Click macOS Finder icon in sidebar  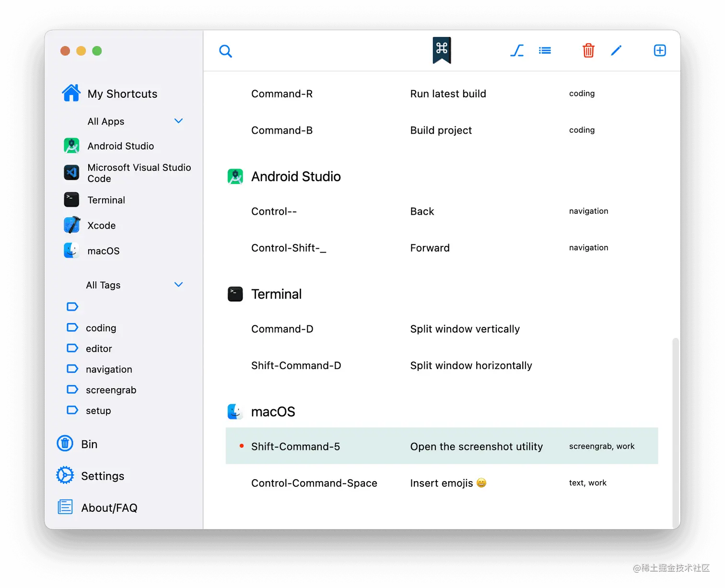pos(71,250)
